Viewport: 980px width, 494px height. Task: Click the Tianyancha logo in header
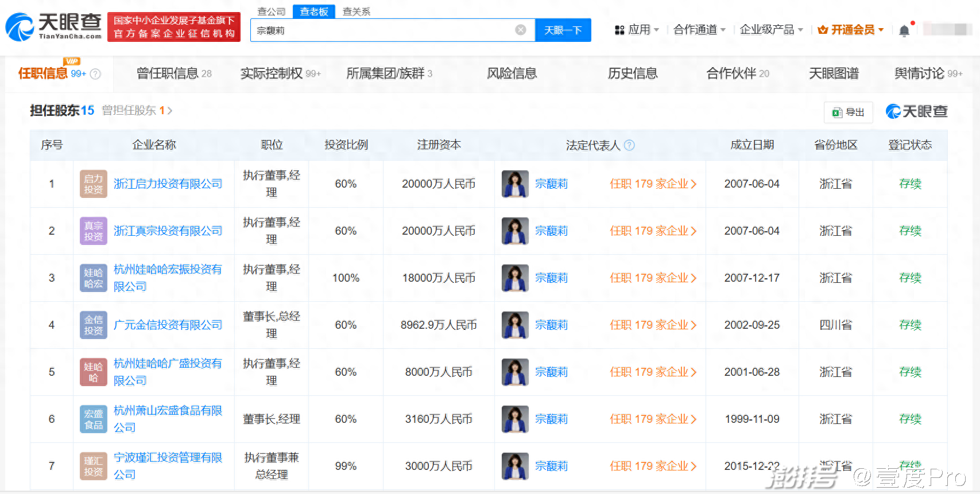(x=53, y=27)
